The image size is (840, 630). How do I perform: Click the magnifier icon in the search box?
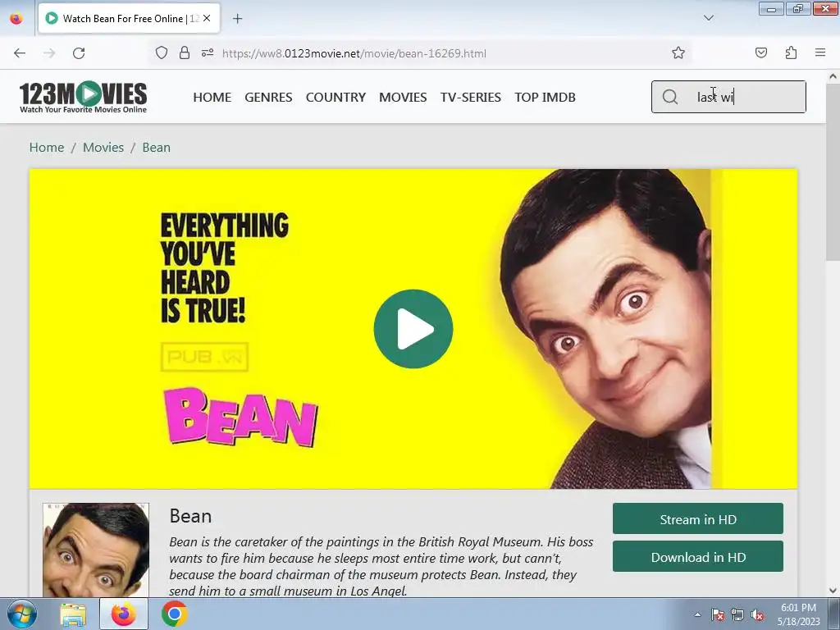(669, 97)
